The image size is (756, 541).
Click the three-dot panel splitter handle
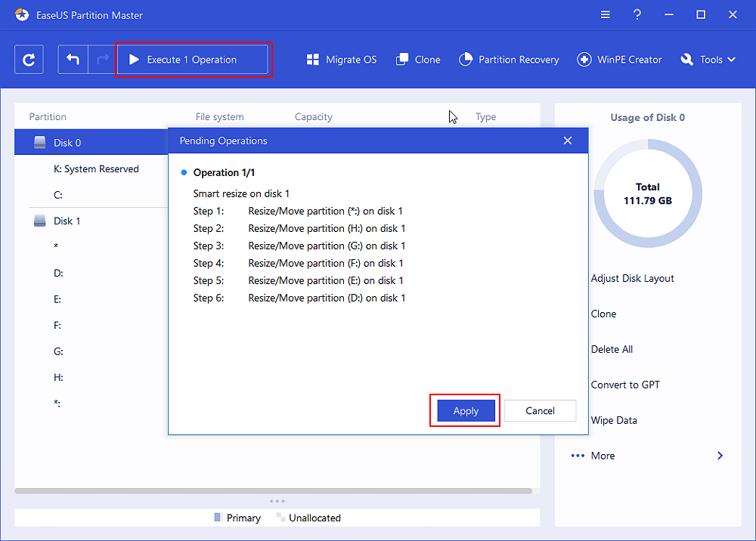[x=277, y=501]
